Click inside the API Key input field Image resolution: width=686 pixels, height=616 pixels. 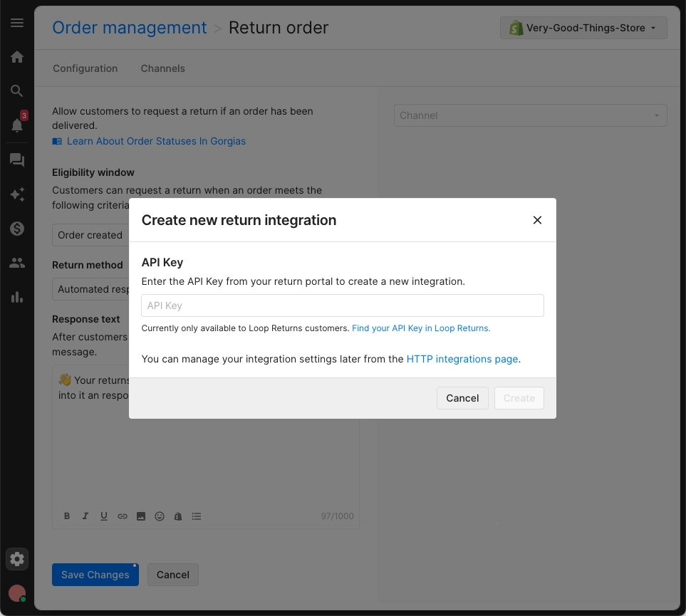tap(343, 306)
